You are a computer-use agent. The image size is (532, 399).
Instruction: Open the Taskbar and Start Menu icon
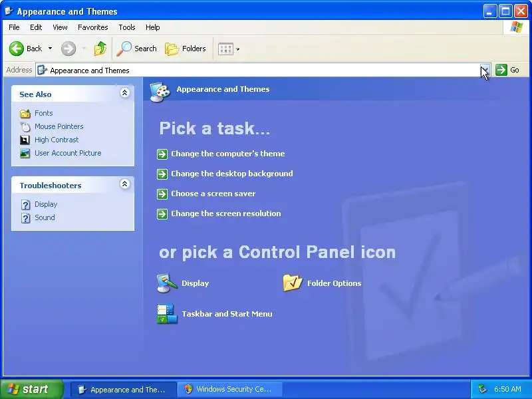point(167,313)
